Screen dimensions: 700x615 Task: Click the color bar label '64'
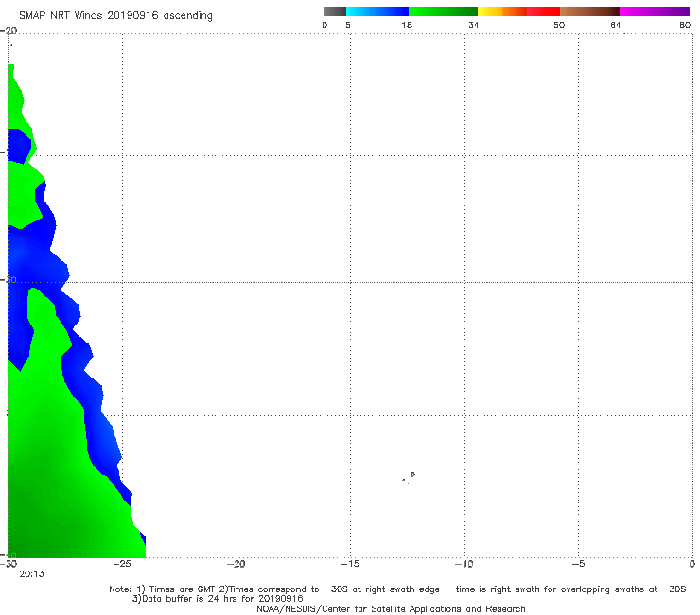[616, 26]
